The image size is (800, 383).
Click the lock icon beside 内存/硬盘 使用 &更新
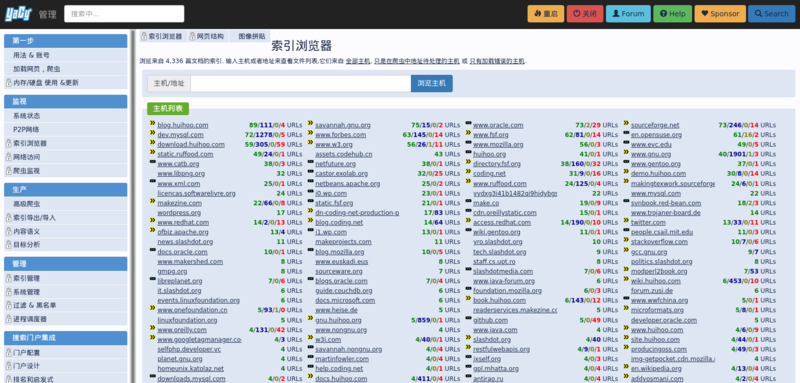click(8, 83)
